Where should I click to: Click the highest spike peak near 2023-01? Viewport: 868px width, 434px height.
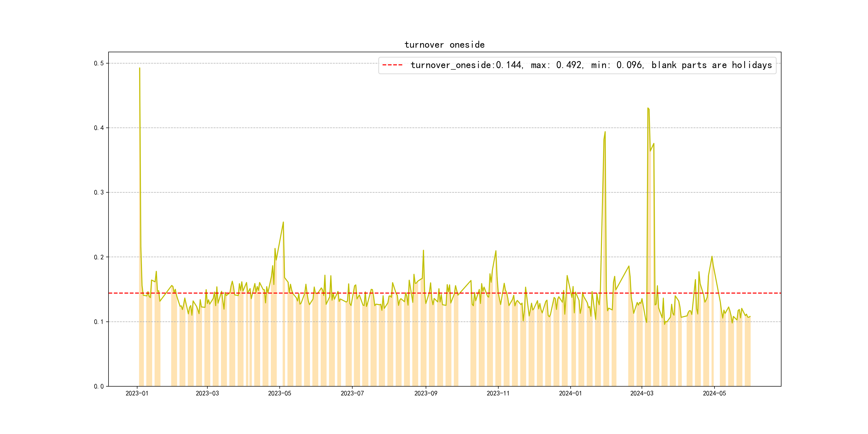[x=140, y=68]
